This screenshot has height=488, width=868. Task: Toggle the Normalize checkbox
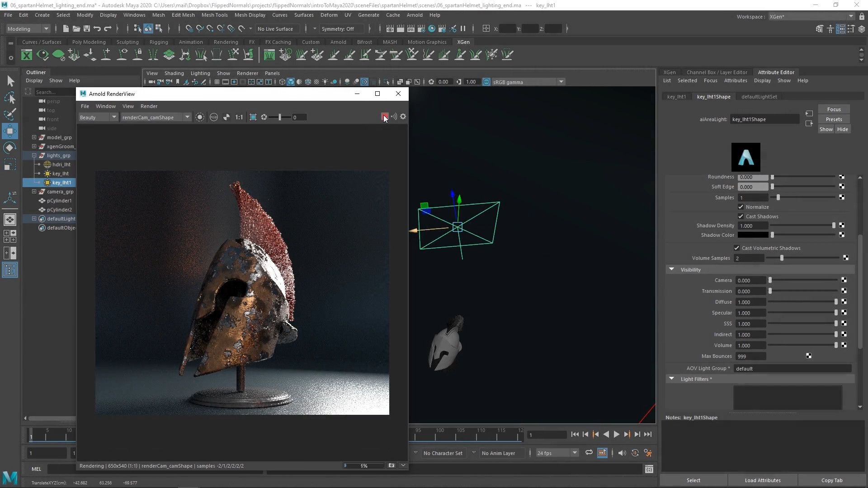point(741,207)
